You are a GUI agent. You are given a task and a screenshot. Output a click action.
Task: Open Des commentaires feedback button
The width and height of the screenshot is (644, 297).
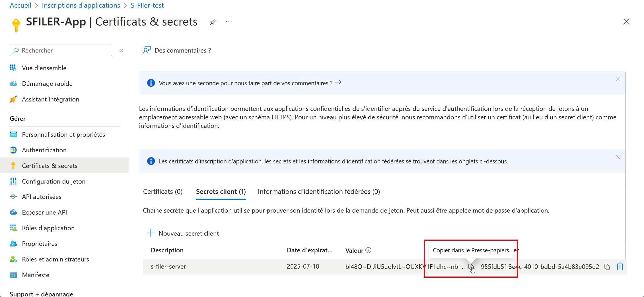177,50
